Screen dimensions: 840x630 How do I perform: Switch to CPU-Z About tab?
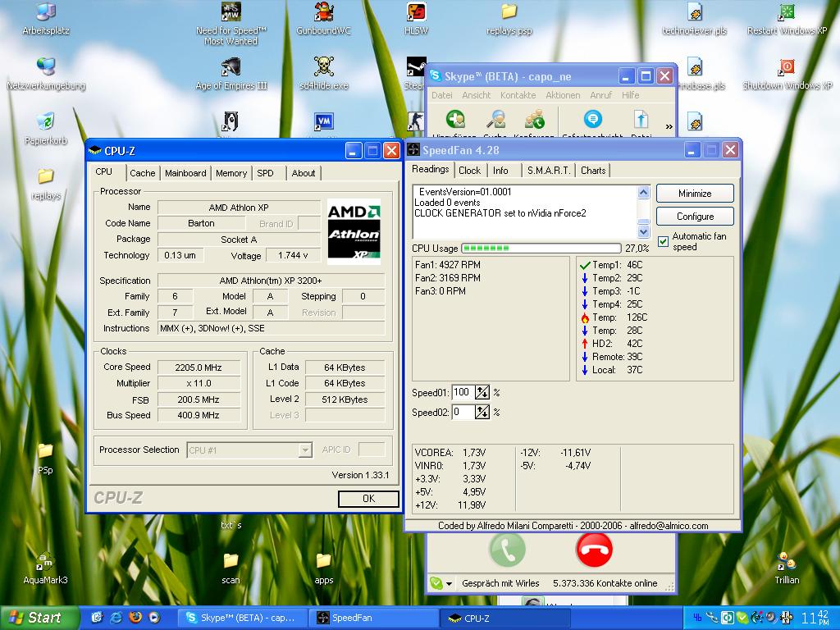coord(304,173)
